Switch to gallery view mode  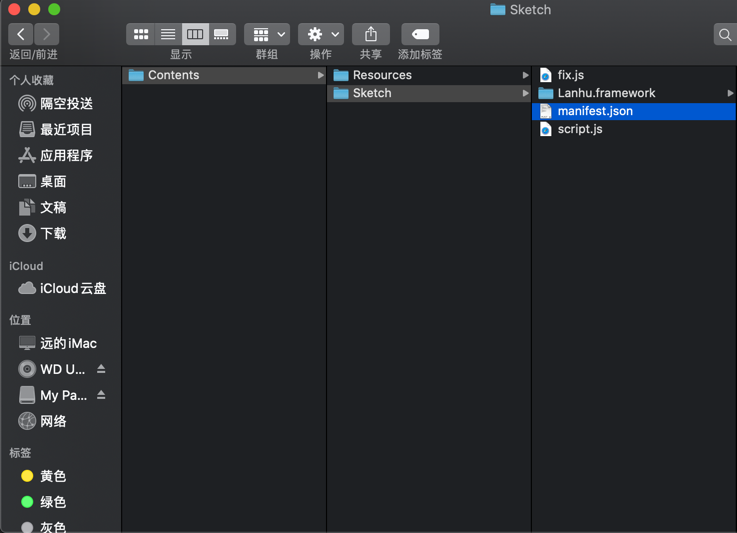(222, 34)
